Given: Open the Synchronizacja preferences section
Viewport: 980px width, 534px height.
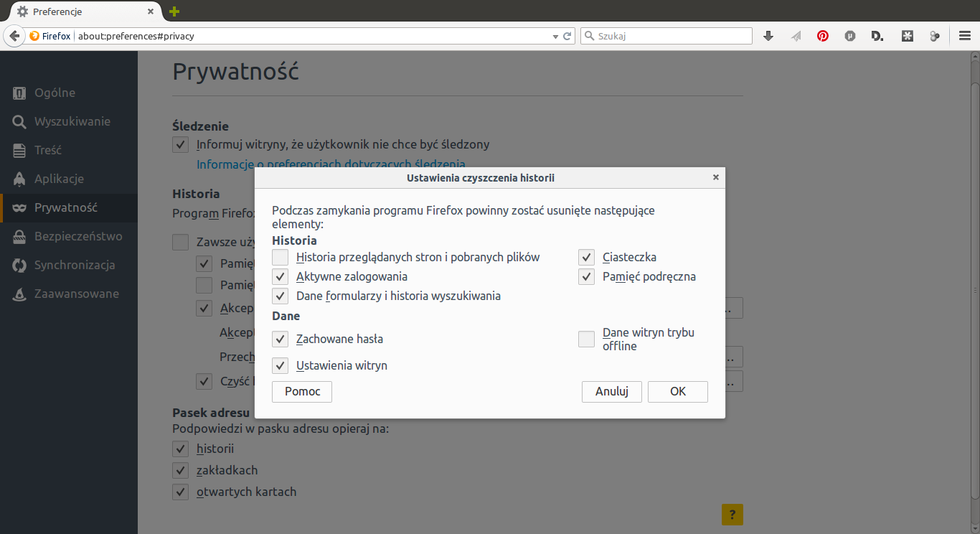Looking at the screenshot, I should pyautogui.click(x=69, y=266).
